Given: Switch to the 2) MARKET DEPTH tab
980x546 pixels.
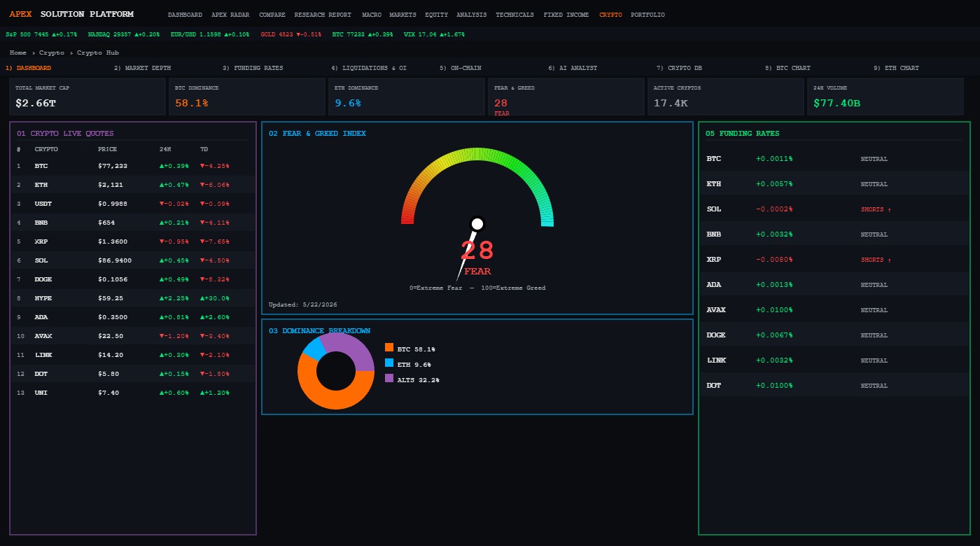Looking at the screenshot, I should [x=142, y=68].
